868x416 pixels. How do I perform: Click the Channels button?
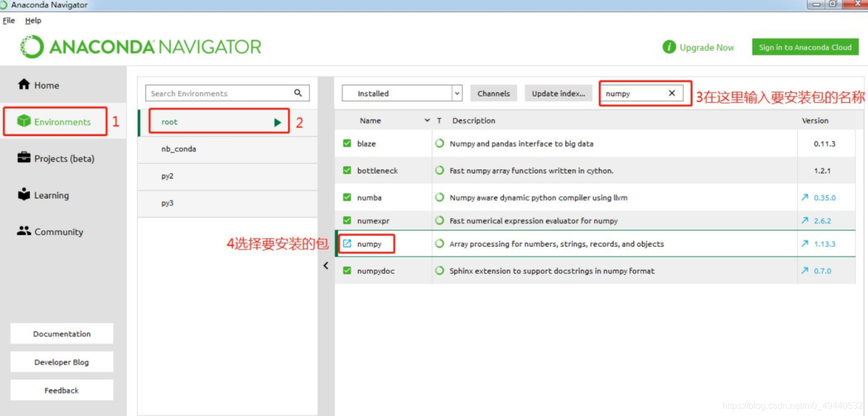493,94
